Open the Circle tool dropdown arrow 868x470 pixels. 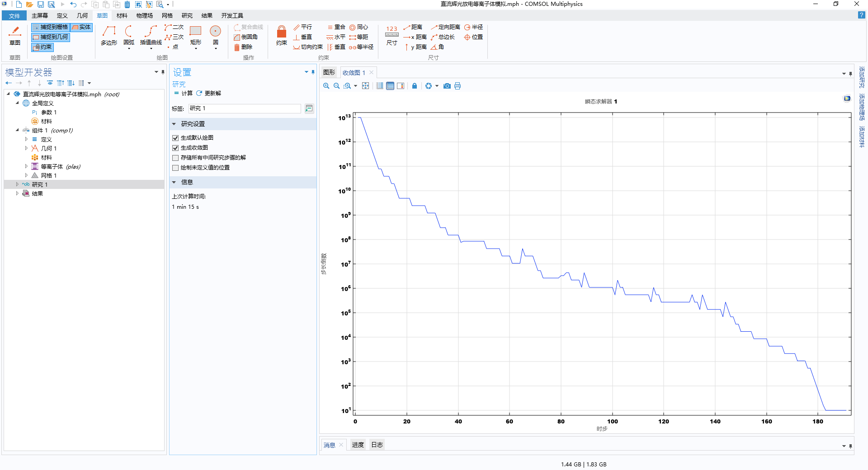[x=216, y=48]
